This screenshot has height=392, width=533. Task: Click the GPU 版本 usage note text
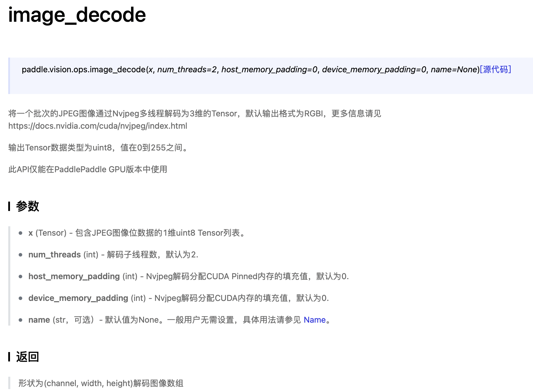click(x=88, y=169)
